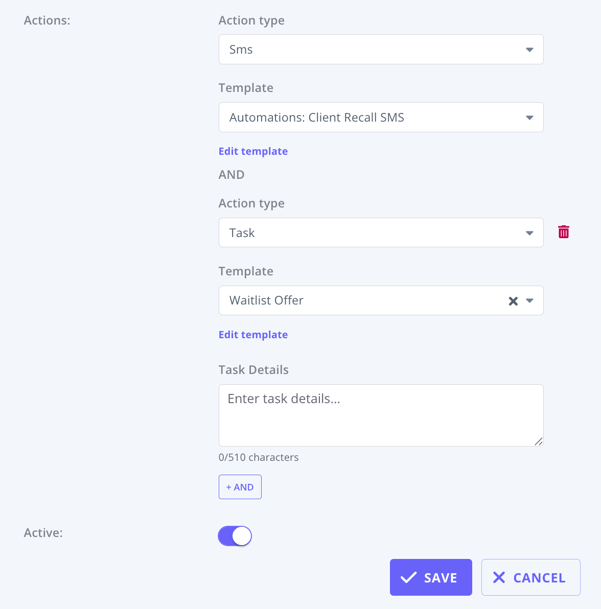
Task: Toggle the Active switch off
Action: (x=235, y=536)
